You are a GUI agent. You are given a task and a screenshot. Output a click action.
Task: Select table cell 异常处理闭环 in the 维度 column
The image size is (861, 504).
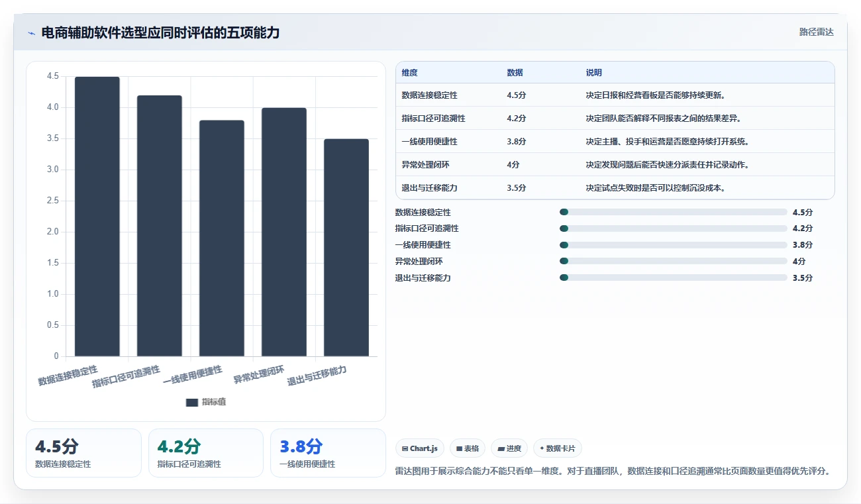(425, 164)
